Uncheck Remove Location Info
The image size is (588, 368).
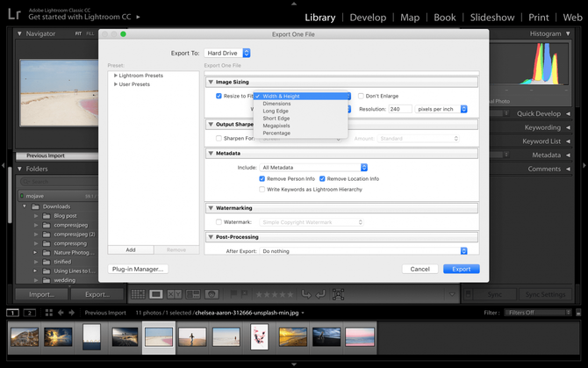[x=322, y=179]
